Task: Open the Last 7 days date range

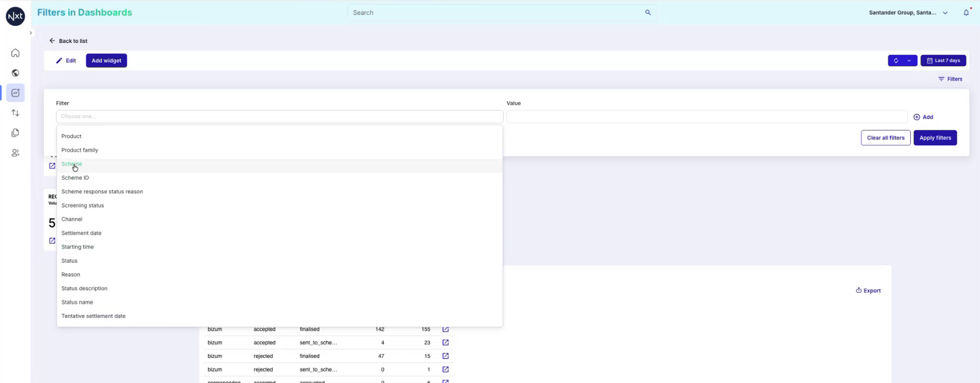Action: point(943,61)
